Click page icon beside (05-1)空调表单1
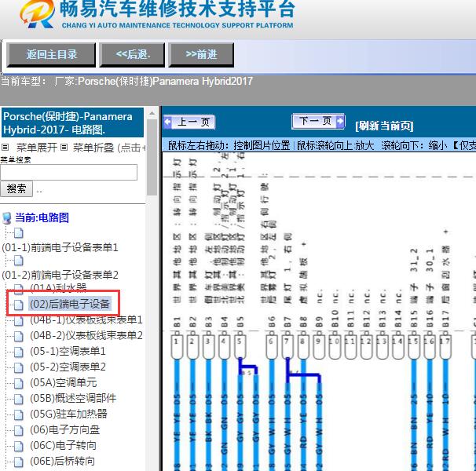The width and height of the screenshot is (476, 471). coord(19,352)
